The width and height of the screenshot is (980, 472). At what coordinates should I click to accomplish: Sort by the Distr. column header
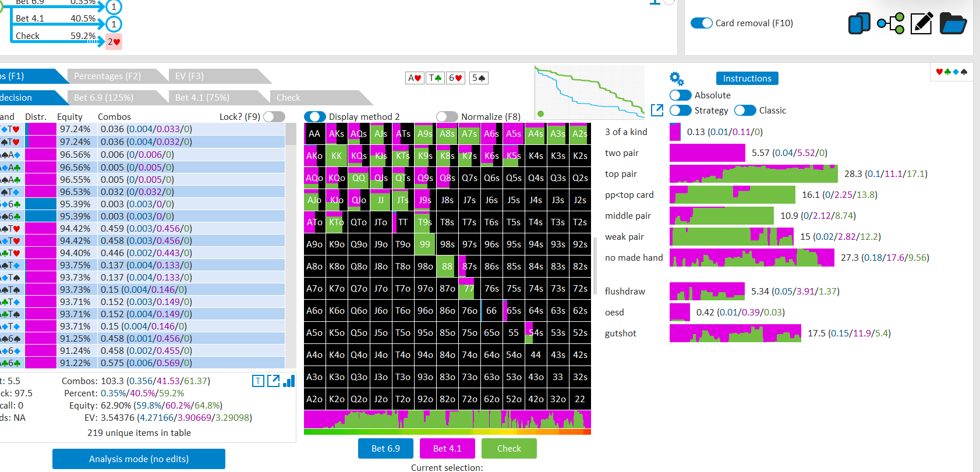pyautogui.click(x=36, y=117)
